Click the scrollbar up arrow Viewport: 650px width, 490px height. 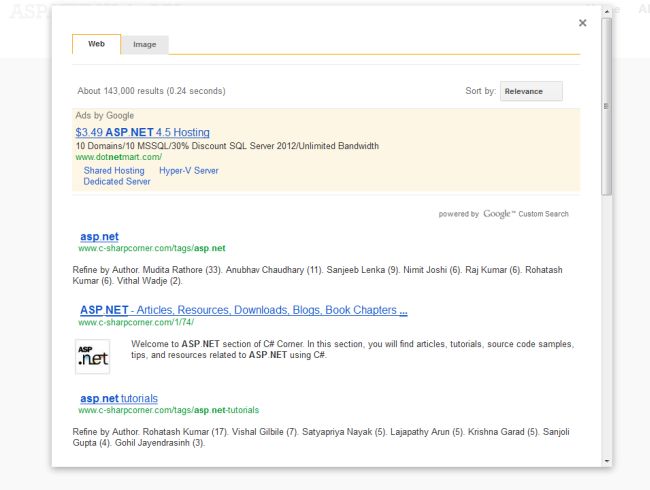click(x=607, y=12)
